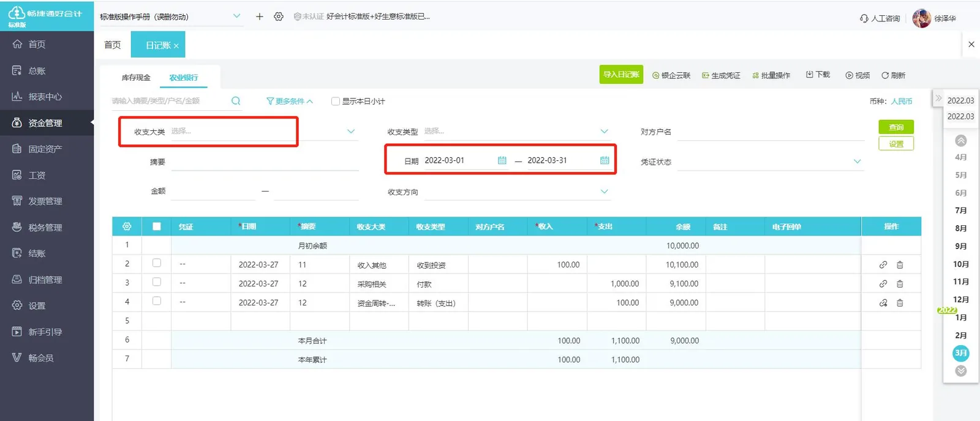Click the table column settings gear
Screen dimensions: 980x421
(x=127, y=226)
